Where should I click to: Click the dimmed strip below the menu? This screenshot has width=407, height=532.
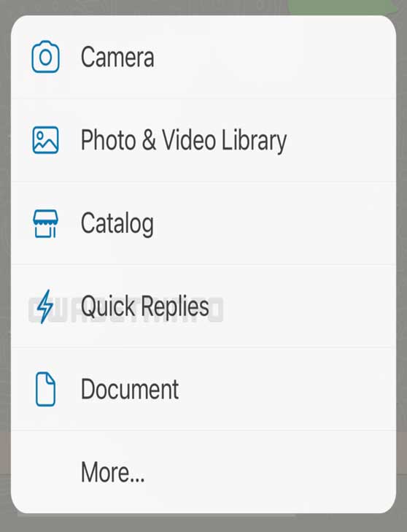click(204, 523)
